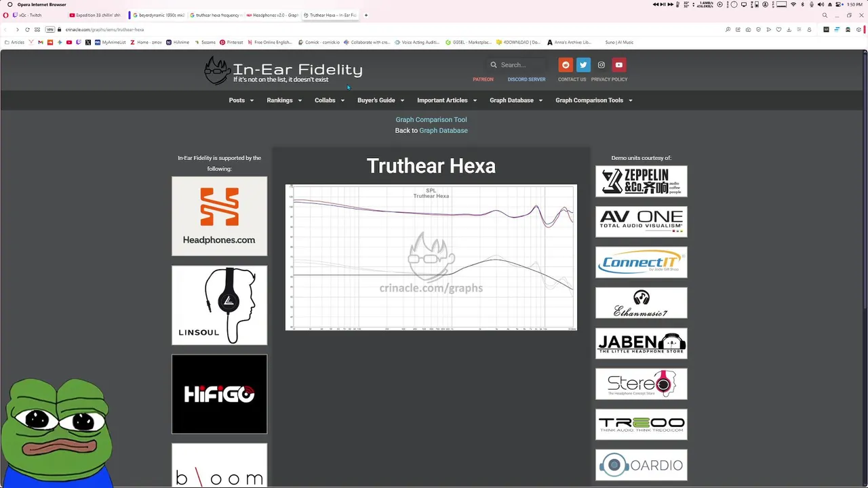Open the HiAnime bookmark

(x=178, y=43)
